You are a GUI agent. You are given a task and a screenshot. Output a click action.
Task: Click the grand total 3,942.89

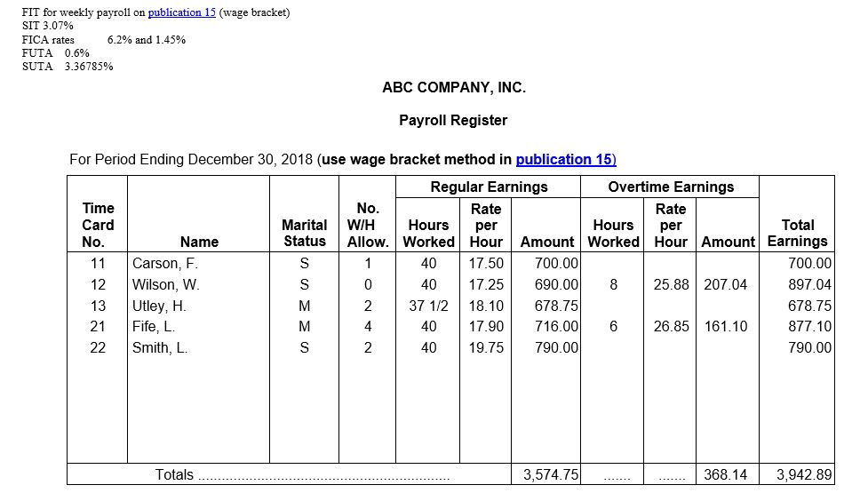pyautogui.click(x=804, y=474)
